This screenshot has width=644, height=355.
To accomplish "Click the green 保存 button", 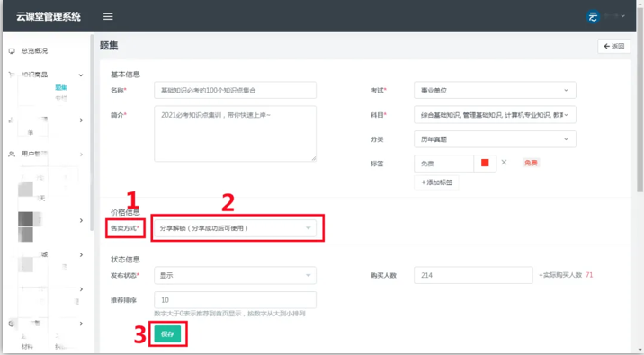I will [167, 334].
